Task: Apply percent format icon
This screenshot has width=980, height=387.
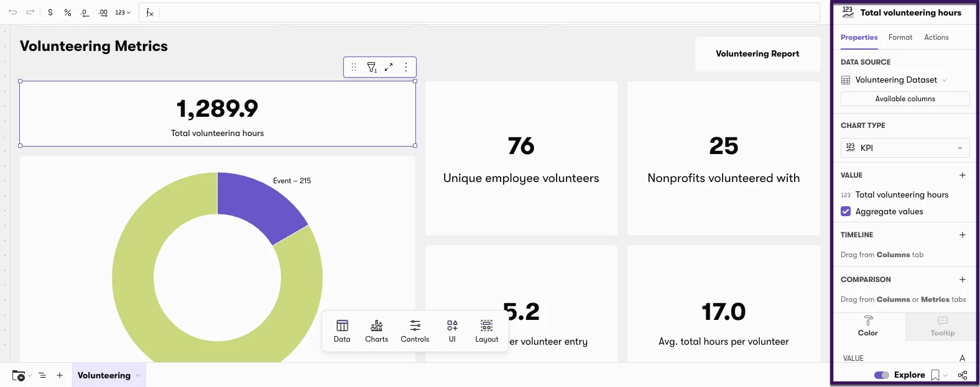Action: point(68,12)
